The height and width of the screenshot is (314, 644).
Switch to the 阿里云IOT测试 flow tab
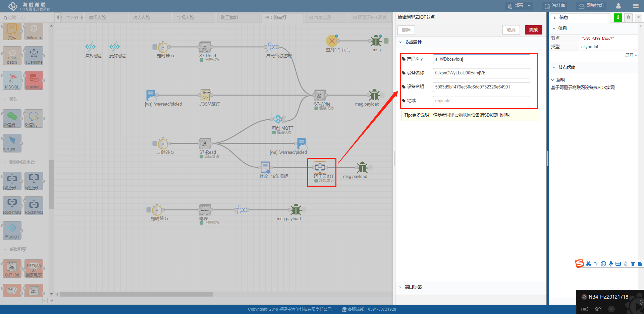coord(370,17)
